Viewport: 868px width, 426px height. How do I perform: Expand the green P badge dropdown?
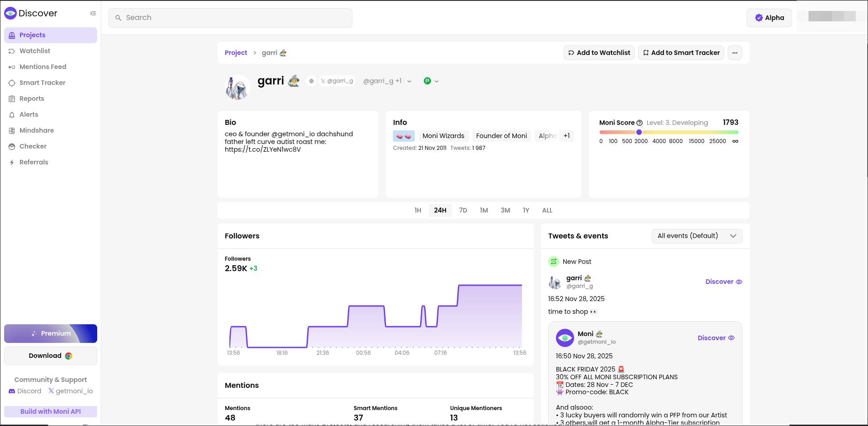point(432,81)
